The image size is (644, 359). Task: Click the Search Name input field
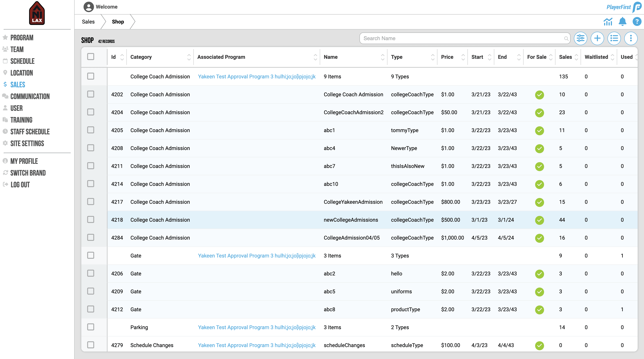click(463, 38)
